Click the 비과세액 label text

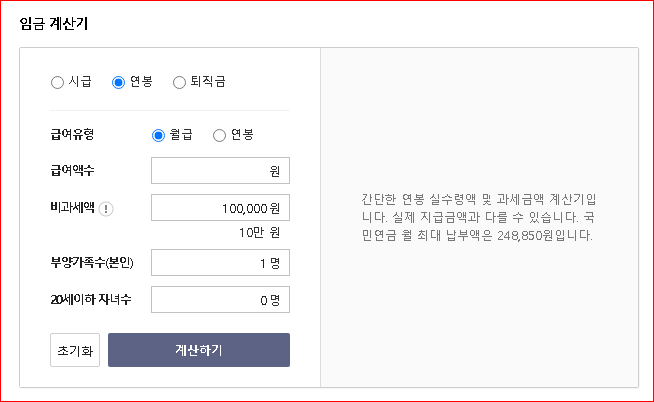(73, 207)
